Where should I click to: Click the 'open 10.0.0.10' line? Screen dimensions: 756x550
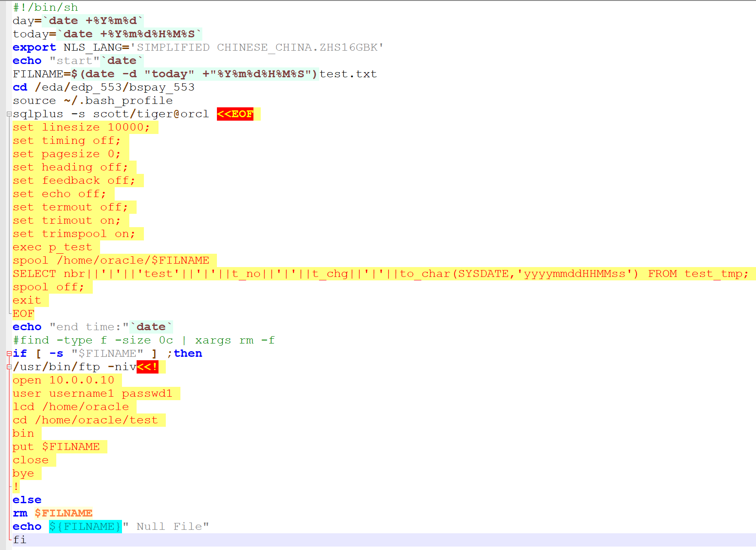click(63, 380)
